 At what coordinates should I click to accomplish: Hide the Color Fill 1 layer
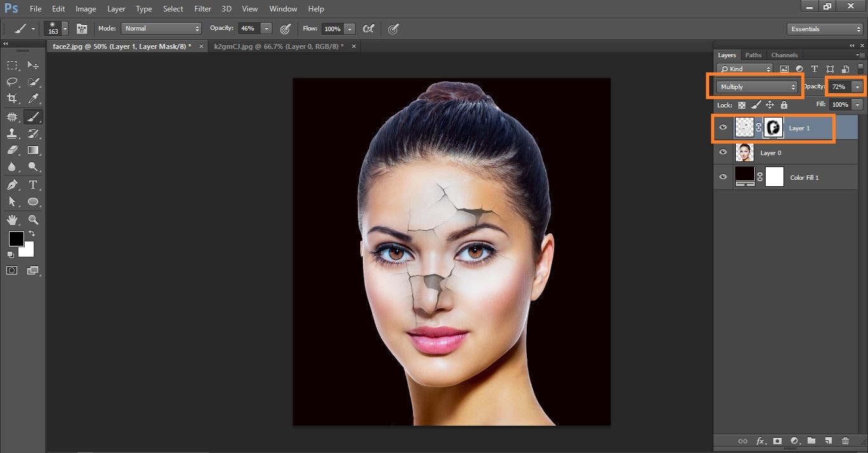(x=722, y=177)
